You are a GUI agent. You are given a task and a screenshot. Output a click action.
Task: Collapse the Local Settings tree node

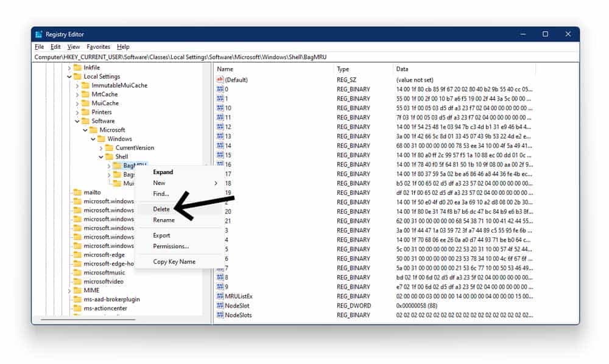coord(69,77)
